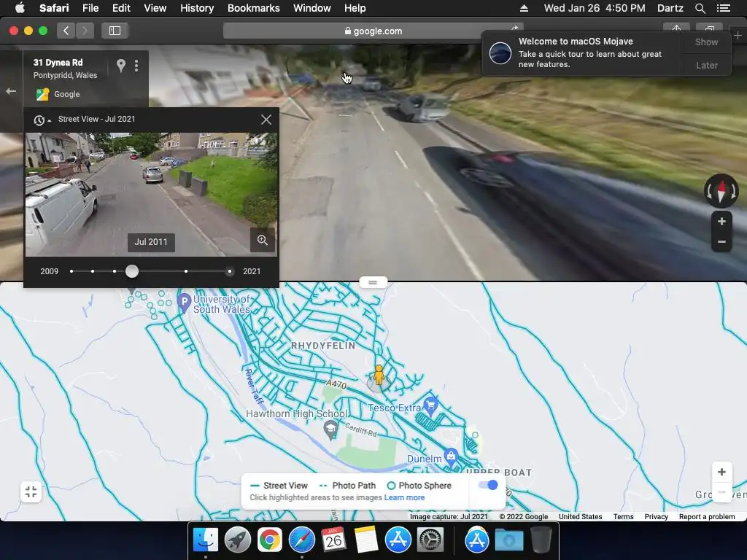Click Later on the Mojave notification
The height and width of the screenshot is (560, 747).
coord(706,65)
